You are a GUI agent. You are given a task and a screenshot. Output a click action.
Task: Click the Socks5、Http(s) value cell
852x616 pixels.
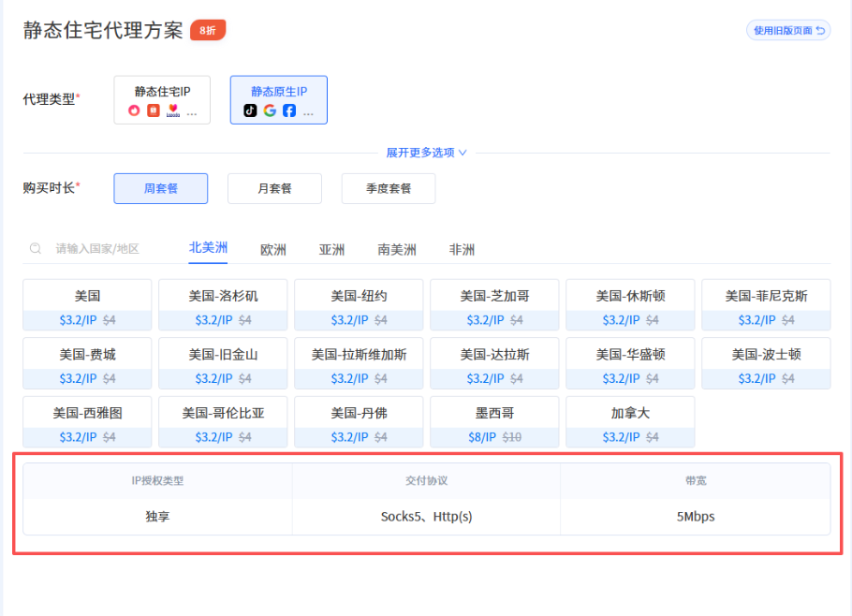pyautogui.click(x=427, y=517)
